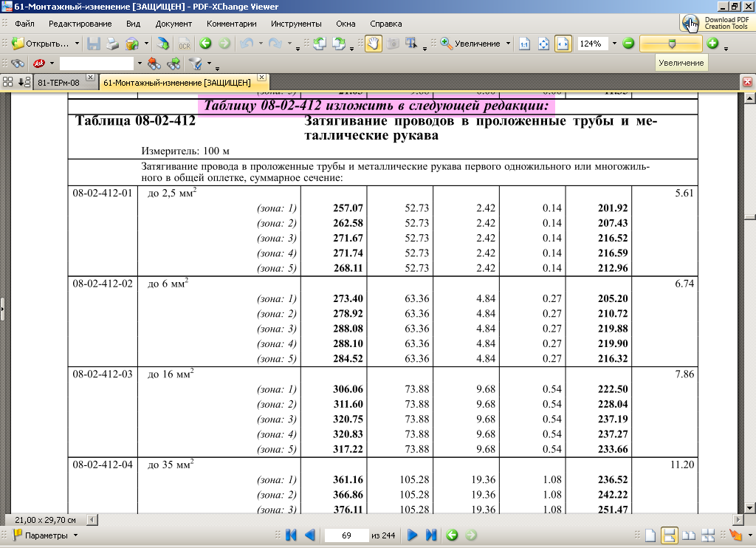Click the zoom slider handle
The width and height of the screenshot is (756, 548).
(x=671, y=44)
